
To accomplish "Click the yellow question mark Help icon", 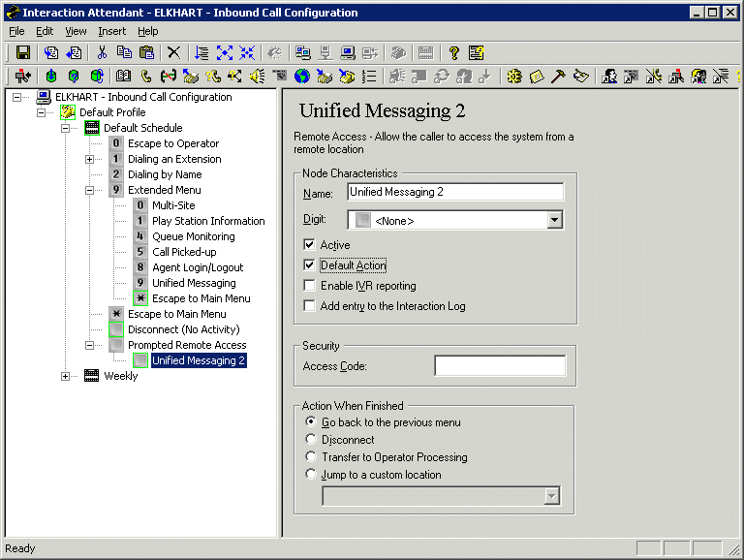I will tap(452, 52).
